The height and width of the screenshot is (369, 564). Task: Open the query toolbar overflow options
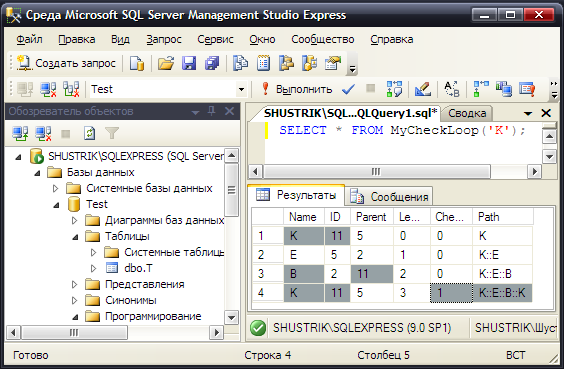[x=554, y=90]
